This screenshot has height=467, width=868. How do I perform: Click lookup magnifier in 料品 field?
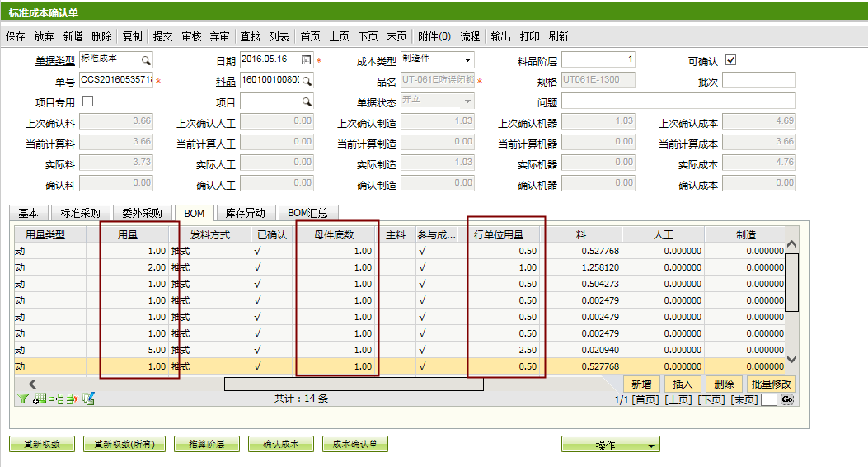pyautogui.click(x=307, y=81)
